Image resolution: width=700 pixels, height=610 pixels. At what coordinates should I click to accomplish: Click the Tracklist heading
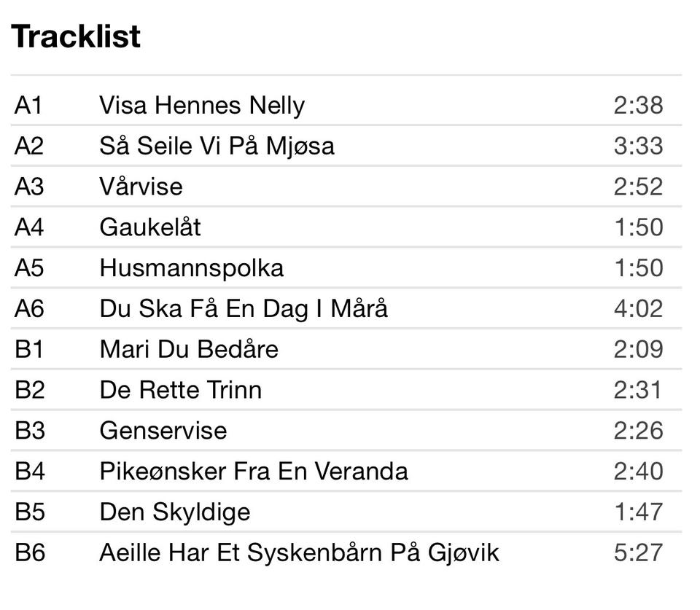pyautogui.click(x=76, y=36)
